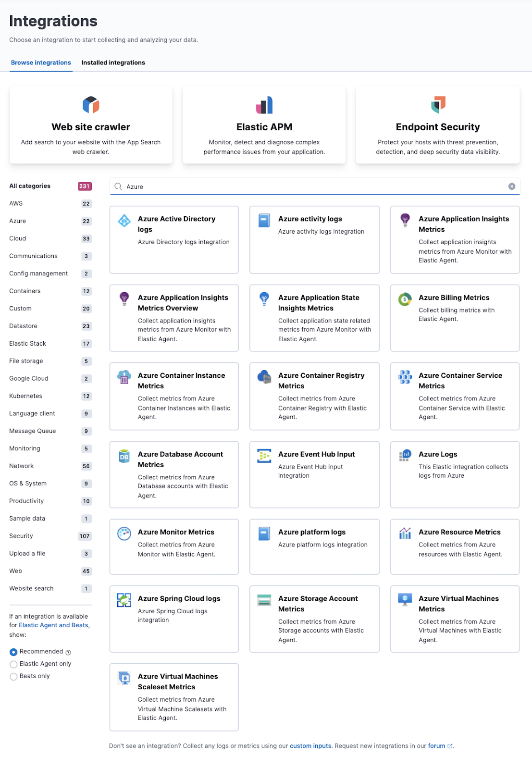Click the Azure Billing Metrics icon
This screenshot has width=532, height=769.
[405, 299]
